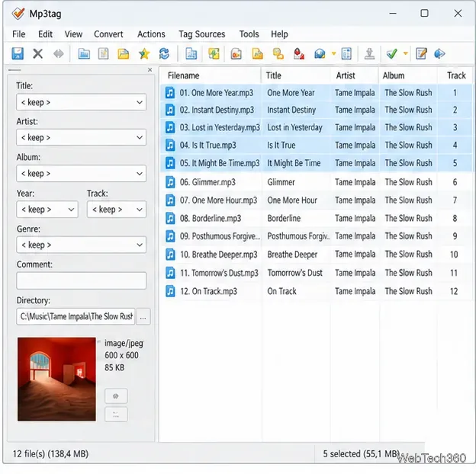The height and width of the screenshot is (474, 476).
Task: Open the Actions dropdown arrow beside checkmark
Action: point(405,53)
